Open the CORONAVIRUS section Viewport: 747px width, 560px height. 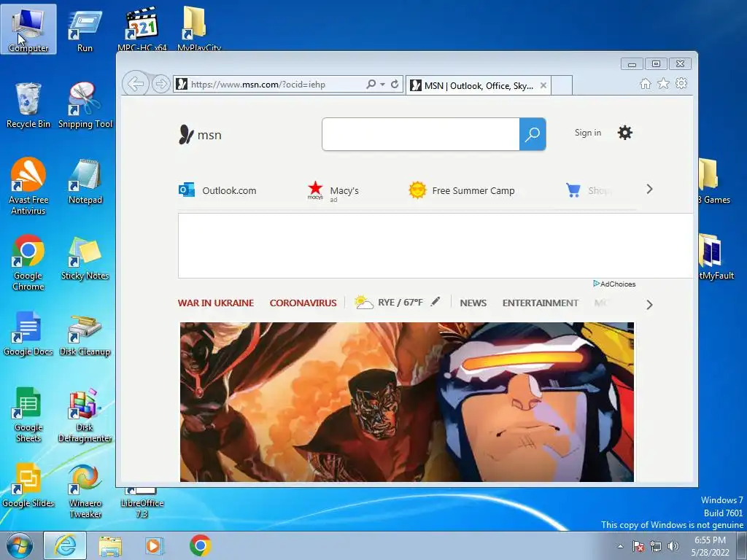pos(303,303)
